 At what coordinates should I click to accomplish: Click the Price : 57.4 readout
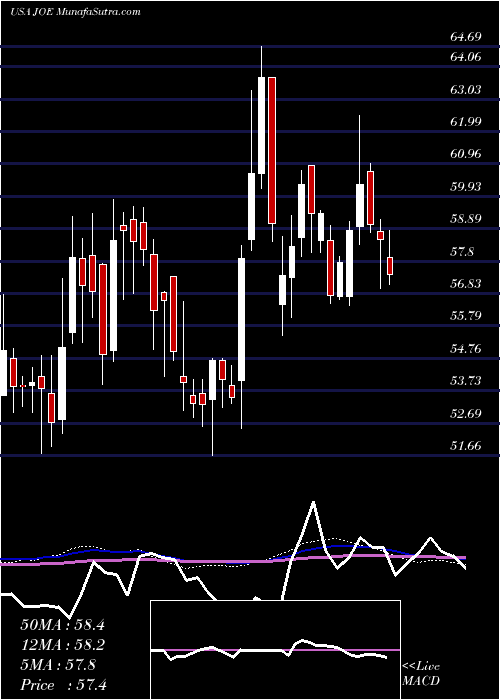pyautogui.click(x=62, y=685)
